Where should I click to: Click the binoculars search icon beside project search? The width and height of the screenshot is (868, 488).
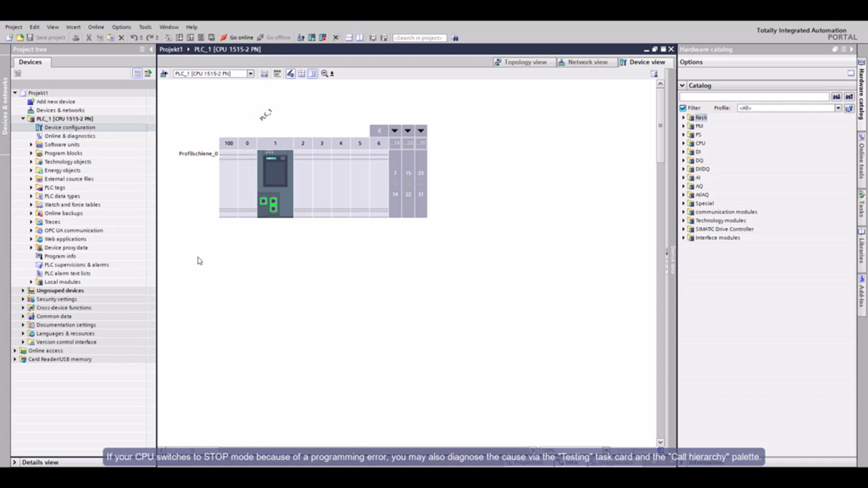(x=455, y=38)
